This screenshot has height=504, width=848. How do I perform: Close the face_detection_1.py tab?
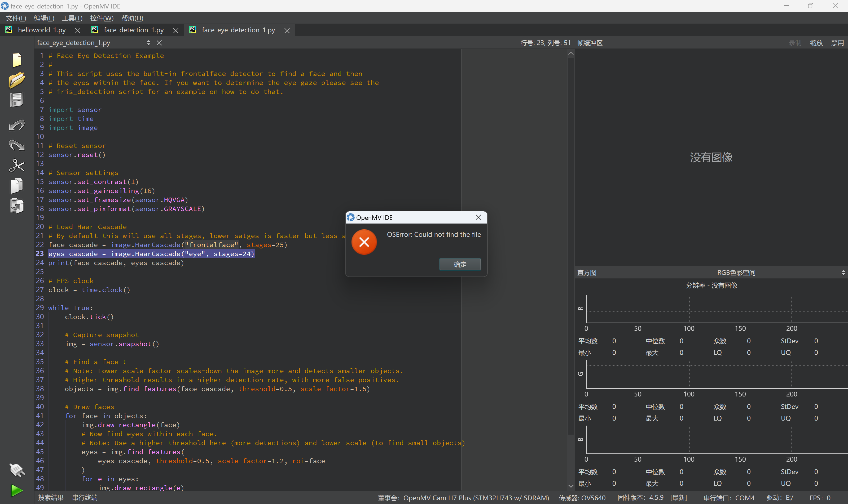176,30
